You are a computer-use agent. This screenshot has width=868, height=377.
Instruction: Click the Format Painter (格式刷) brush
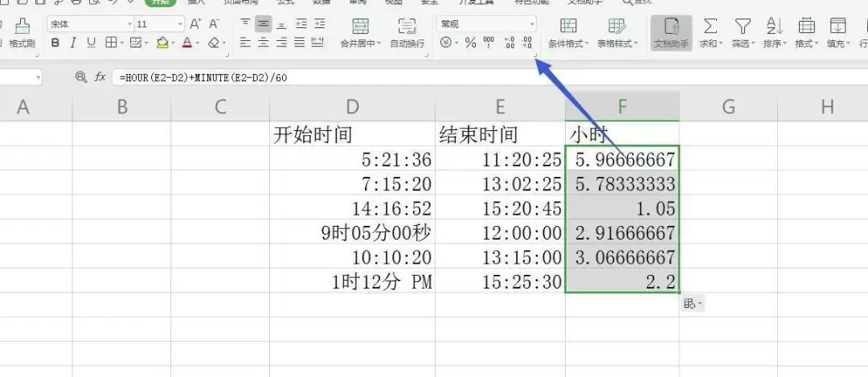[23, 26]
